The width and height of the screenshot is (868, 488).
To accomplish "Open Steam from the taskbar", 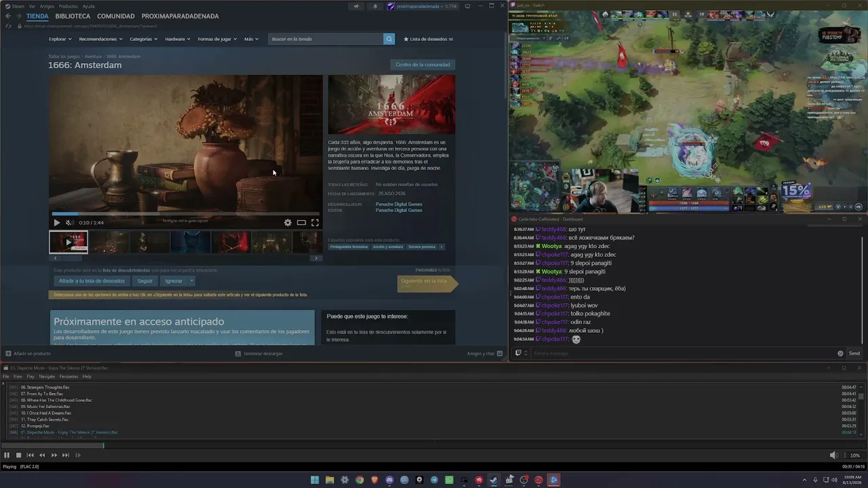I will pos(494,480).
